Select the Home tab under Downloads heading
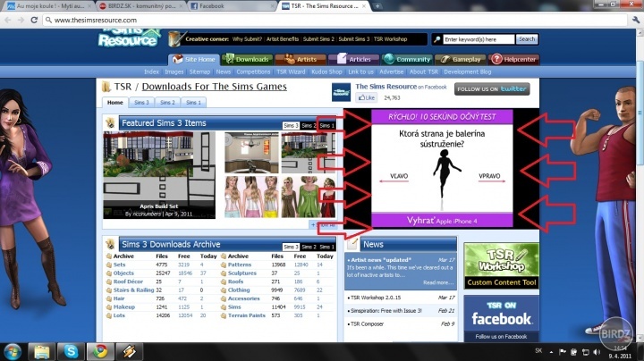 [x=115, y=103]
